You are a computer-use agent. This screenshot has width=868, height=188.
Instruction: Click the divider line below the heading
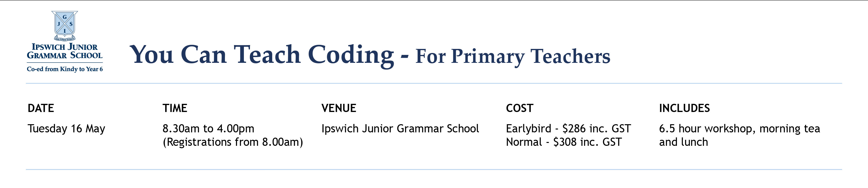pos(434,83)
